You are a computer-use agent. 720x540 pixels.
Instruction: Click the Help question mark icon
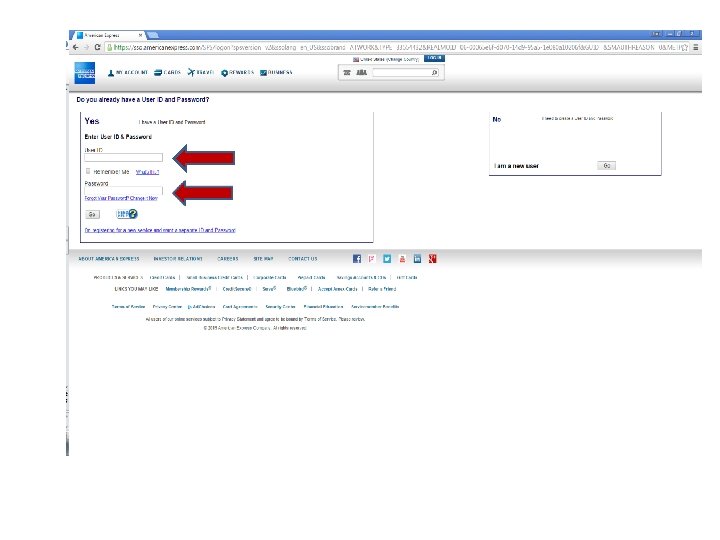(x=133, y=214)
